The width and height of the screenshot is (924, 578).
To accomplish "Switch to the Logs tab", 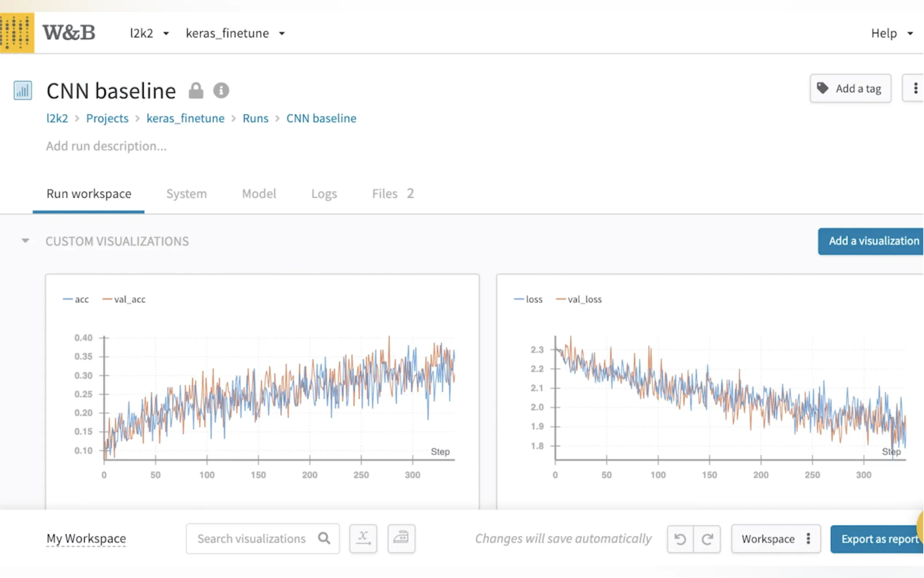I will coord(324,194).
